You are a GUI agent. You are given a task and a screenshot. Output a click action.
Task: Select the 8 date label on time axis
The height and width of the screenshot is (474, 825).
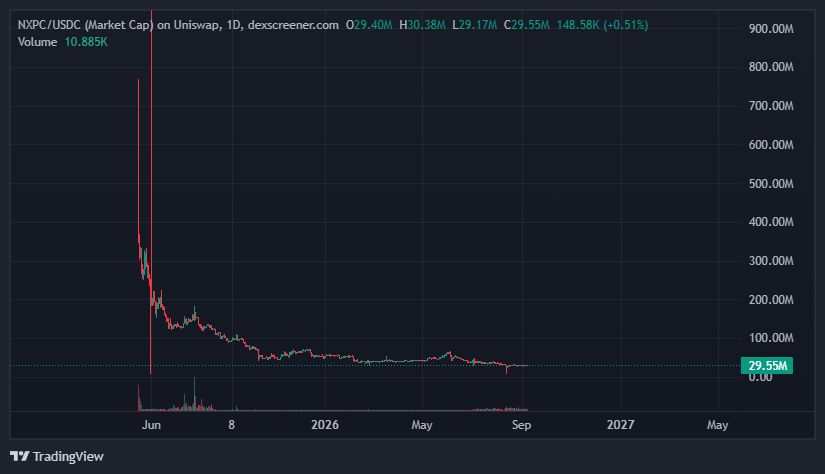click(x=232, y=425)
